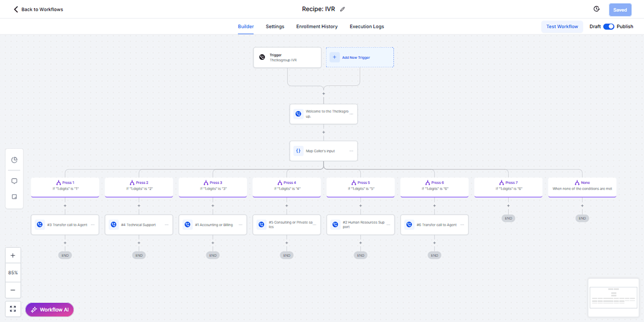Click phone icon of #5 Consulting or Private sales
Image resolution: width=644 pixels, height=322 pixels.
click(x=261, y=225)
